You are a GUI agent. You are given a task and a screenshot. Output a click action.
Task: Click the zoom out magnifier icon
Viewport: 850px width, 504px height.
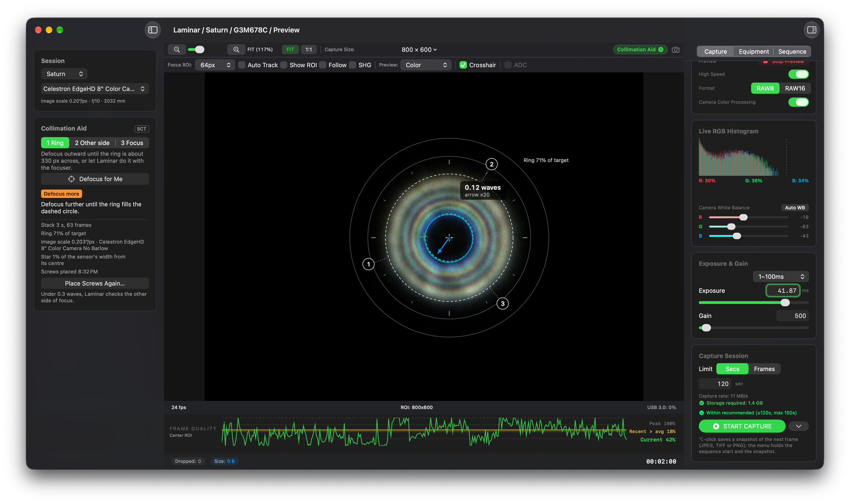click(177, 50)
